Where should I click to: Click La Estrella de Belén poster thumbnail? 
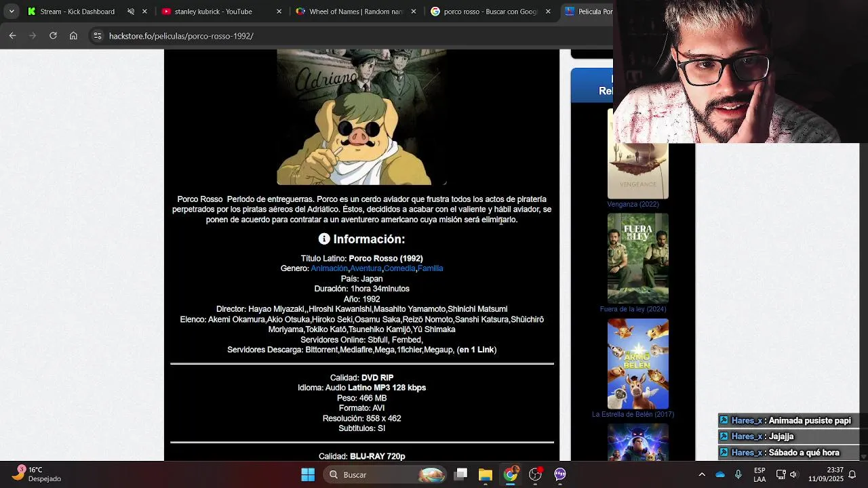(637, 363)
